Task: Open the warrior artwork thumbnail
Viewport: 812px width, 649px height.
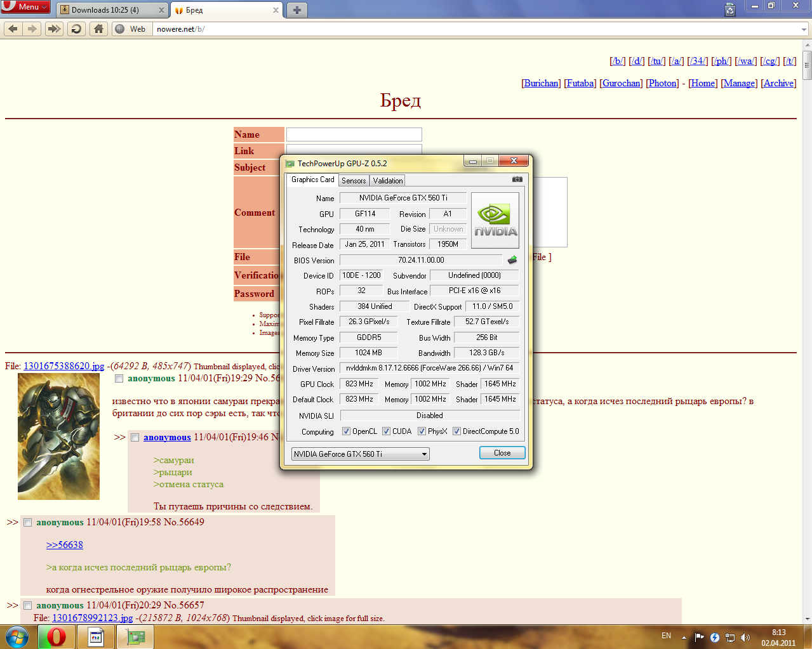Action: tap(58, 436)
